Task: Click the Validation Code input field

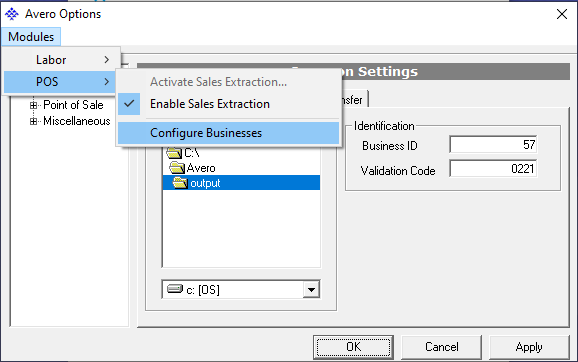Action: [x=493, y=169]
